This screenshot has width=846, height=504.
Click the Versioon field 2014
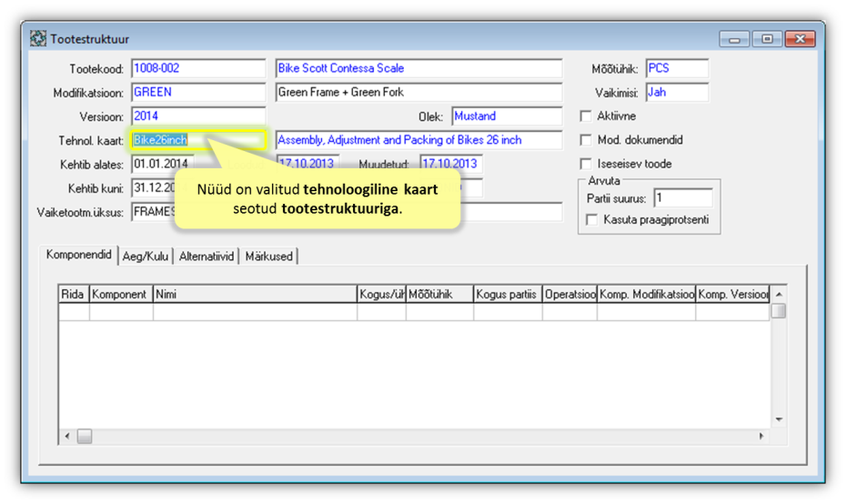coord(198,116)
